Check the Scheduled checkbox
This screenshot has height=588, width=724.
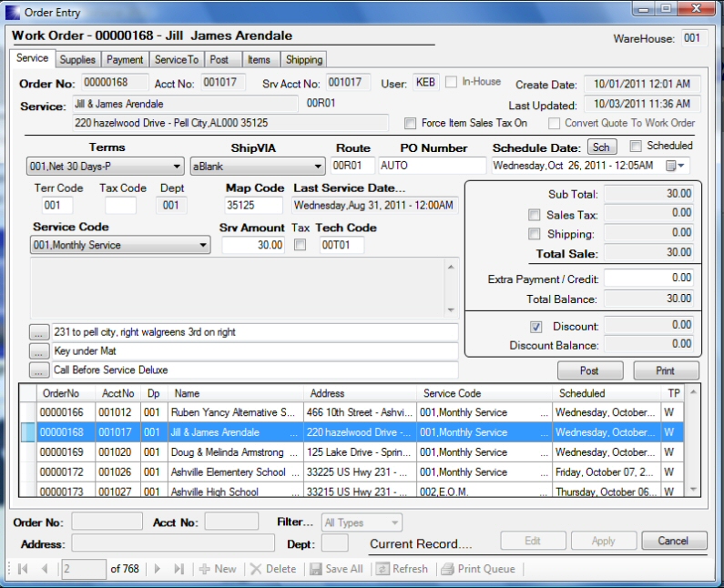pos(637,146)
